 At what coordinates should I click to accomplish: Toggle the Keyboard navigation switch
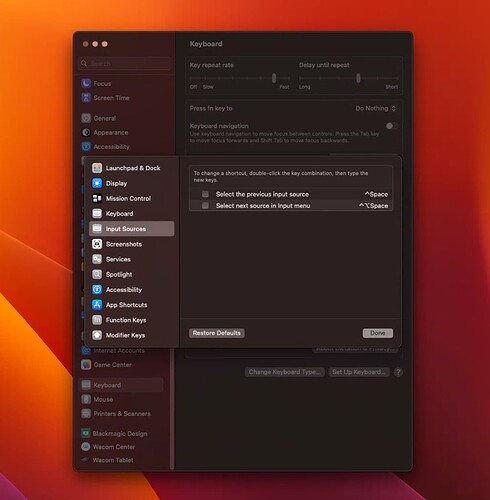392,126
